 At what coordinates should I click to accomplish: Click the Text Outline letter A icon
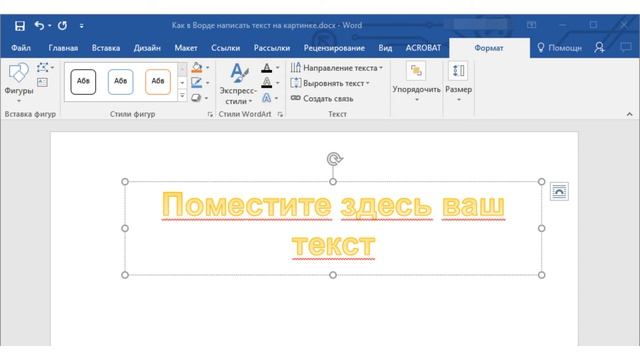pyautogui.click(x=267, y=83)
